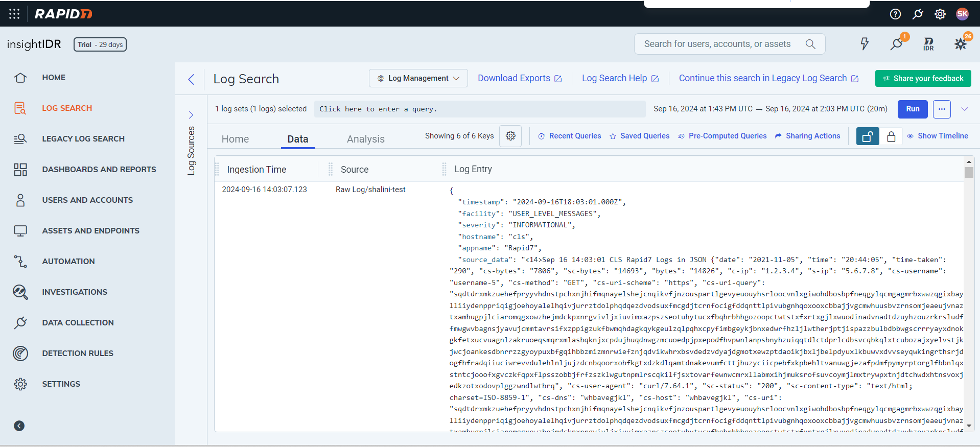The image size is (980, 447).
Task: Open the plug notifications icon with badge 1
Action: (x=897, y=43)
